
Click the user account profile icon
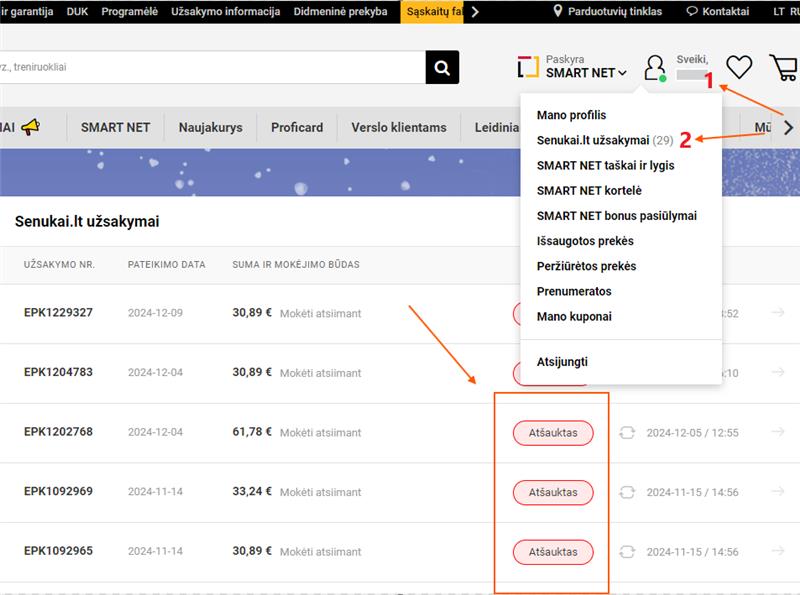coord(655,68)
